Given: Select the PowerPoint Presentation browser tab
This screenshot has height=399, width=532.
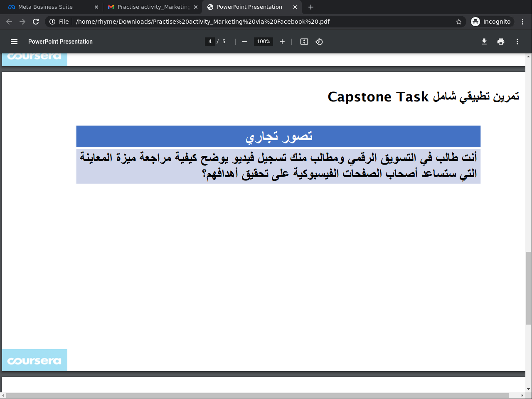Looking at the screenshot, I should coord(252,7).
